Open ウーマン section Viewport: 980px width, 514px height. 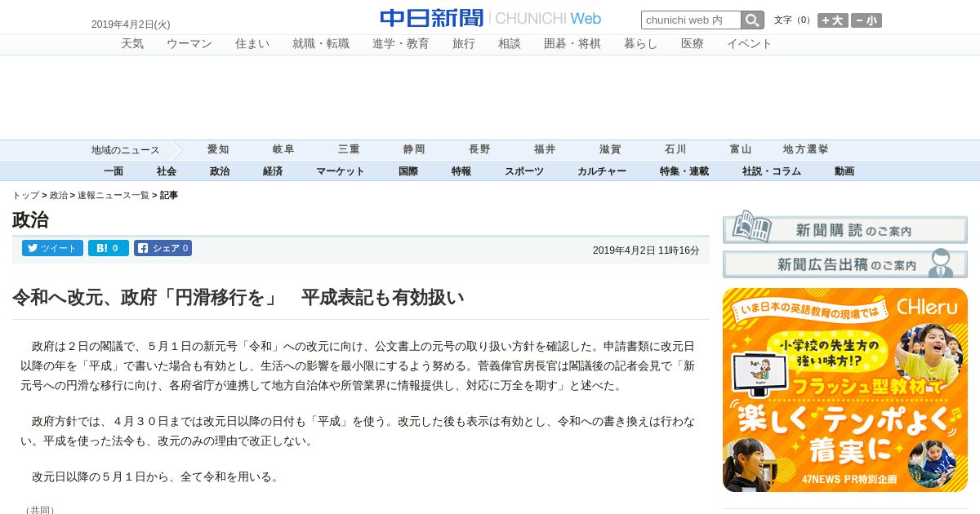click(x=189, y=44)
